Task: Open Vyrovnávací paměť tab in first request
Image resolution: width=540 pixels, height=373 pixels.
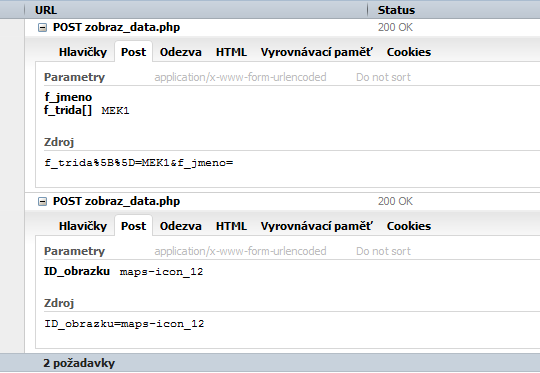Action: tap(316, 52)
